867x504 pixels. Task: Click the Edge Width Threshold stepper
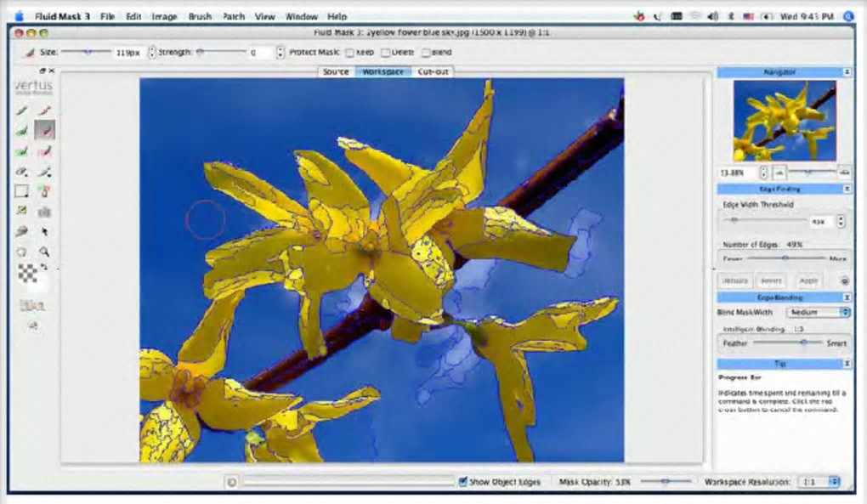(841, 222)
